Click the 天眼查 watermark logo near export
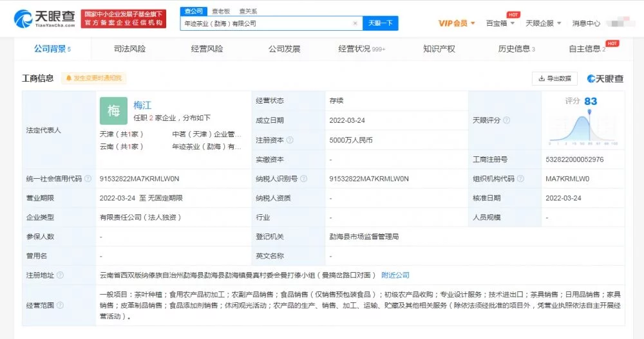The image size is (644, 339). coord(605,78)
